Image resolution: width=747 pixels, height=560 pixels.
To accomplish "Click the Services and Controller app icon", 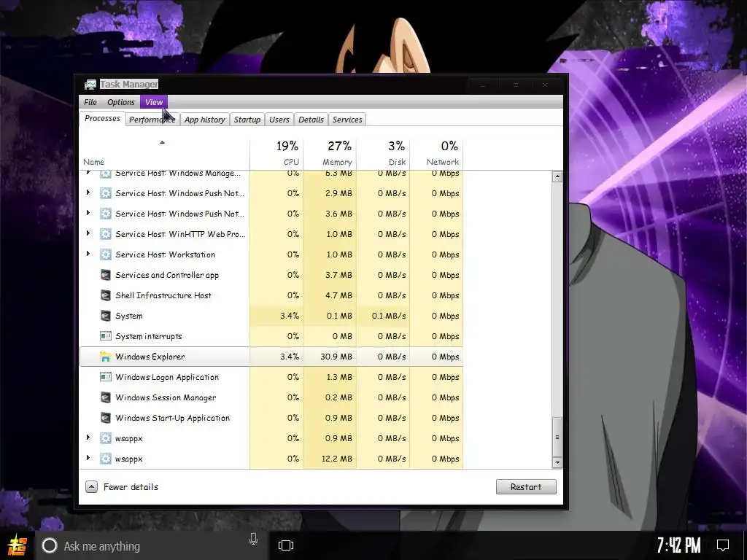I will tap(105, 275).
